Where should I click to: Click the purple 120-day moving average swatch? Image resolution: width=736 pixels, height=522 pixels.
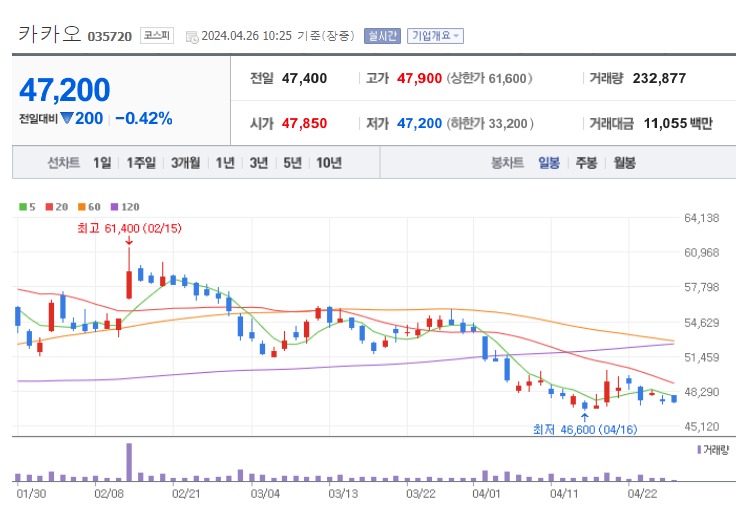pos(115,207)
